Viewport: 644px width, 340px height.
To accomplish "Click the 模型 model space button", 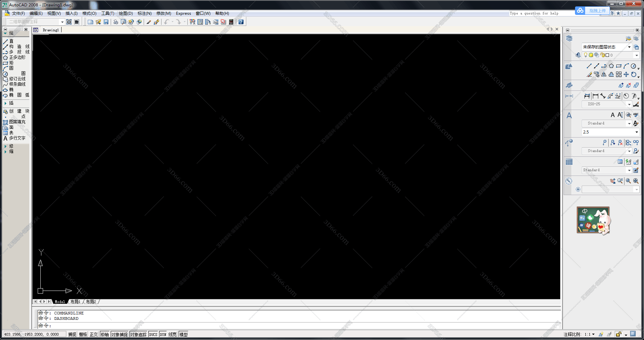I will (x=183, y=334).
